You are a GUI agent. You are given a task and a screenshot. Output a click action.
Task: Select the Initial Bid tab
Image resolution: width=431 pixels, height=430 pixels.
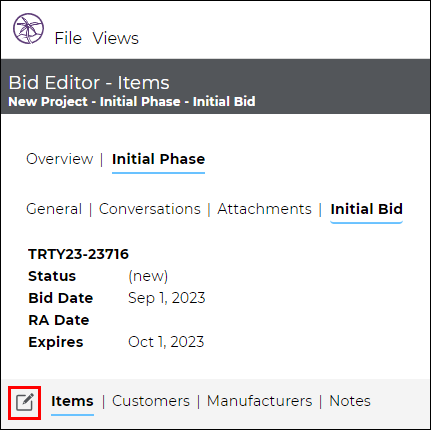pyautogui.click(x=367, y=209)
